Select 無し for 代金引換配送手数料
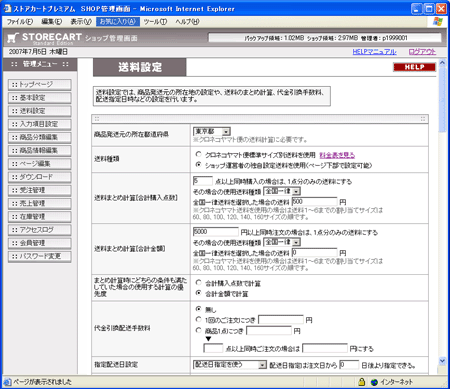Screen dimensions: 450x389 (199, 309)
